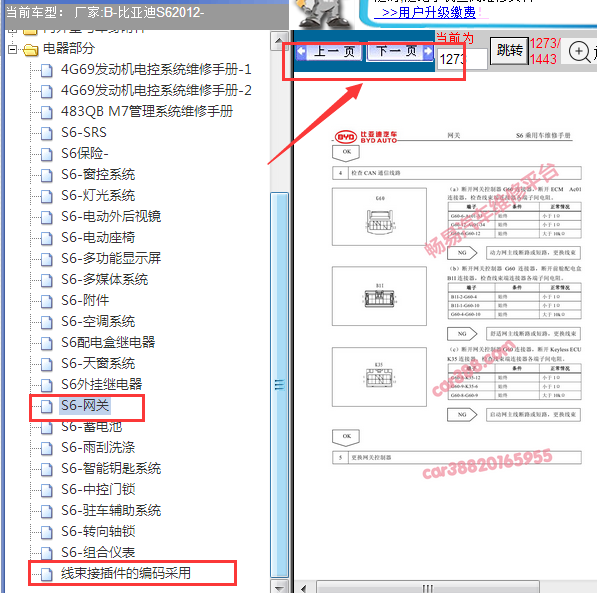This screenshot has width=597, height=593.
Task: Click page icon beside 线束接插件的编码采用
Action: tap(46, 574)
